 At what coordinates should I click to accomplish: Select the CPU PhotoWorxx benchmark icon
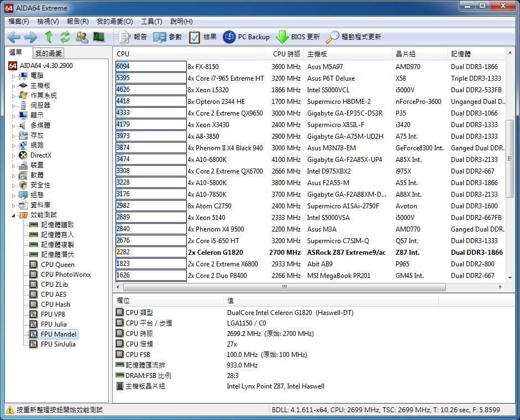coord(34,274)
